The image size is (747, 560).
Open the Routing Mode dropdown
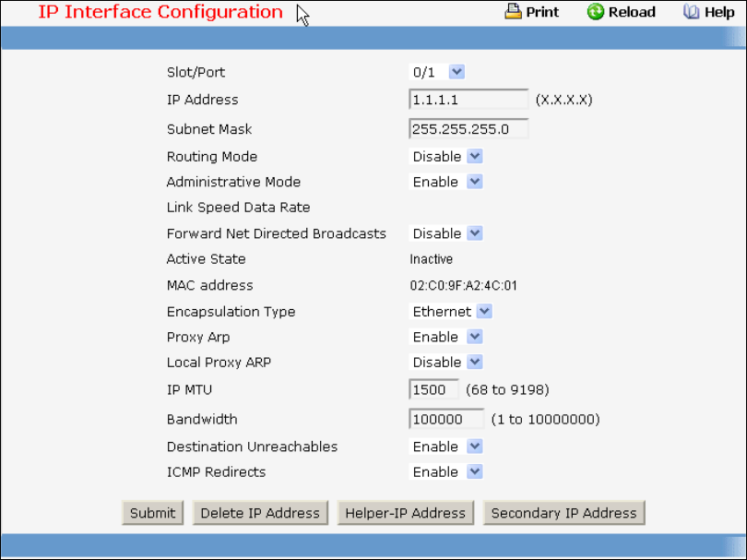click(446, 156)
